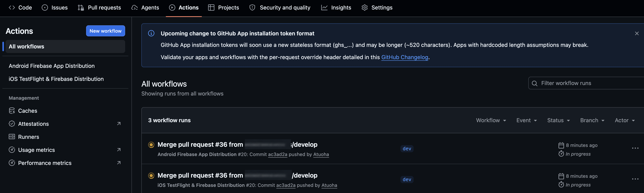Click the Management section label

(24, 98)
